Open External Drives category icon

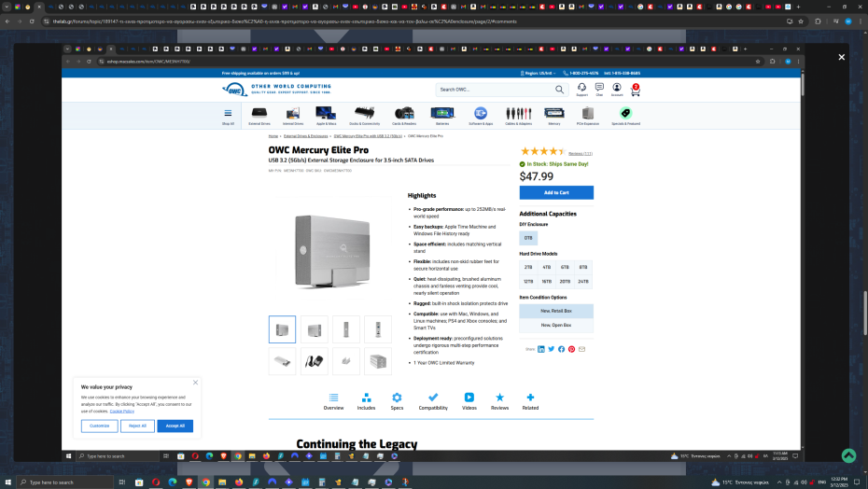click(x=259, y=115)
